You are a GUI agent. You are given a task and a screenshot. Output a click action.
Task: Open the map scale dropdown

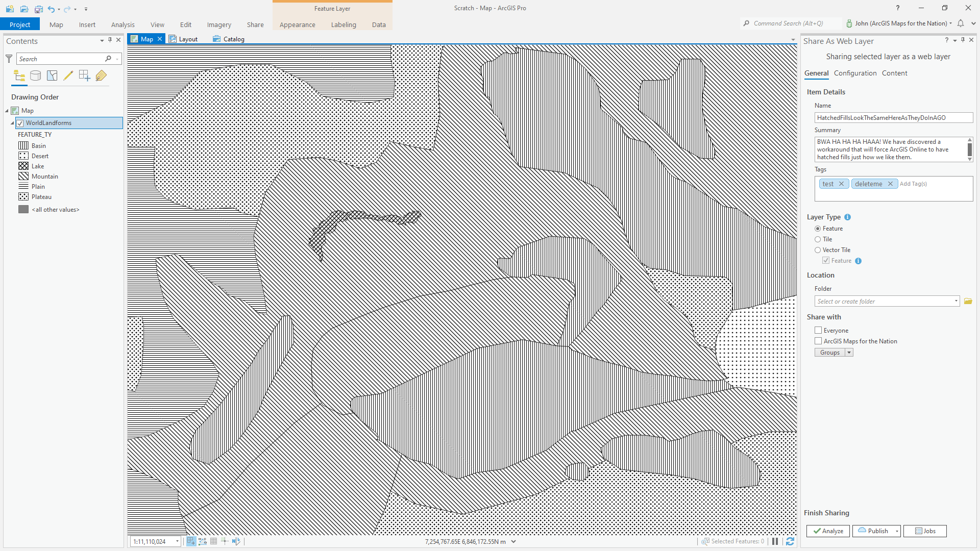(177, 542)
